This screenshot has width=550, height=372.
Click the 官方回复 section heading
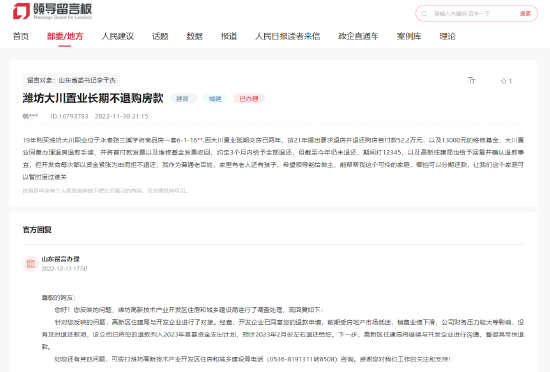tap(37, 230)
